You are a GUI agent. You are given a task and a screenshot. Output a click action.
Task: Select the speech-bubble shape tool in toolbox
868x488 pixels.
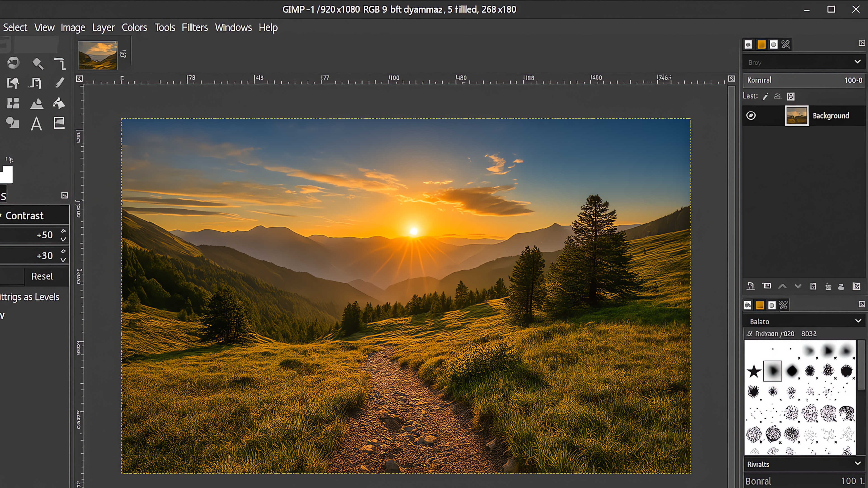click(13, 123)
